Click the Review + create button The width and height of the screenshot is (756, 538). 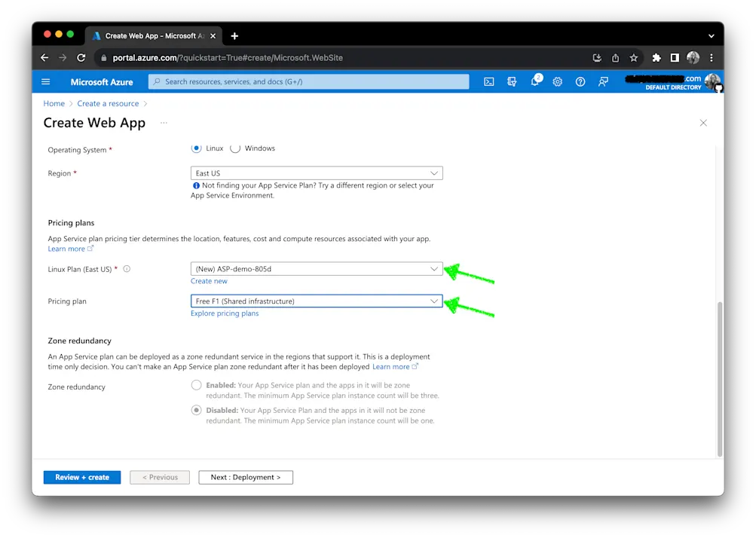[81, 477]
